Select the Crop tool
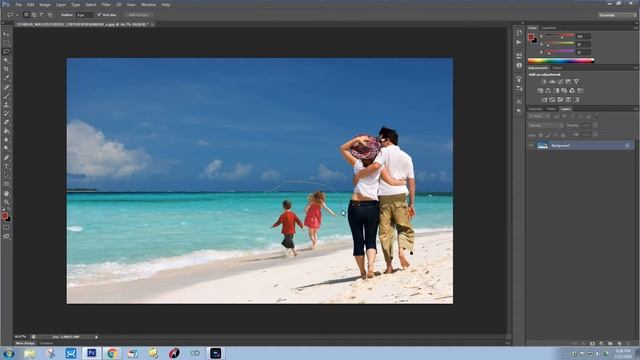Viewport: 640px width, 360px height. pyautogui.click(x=6, y=69)
